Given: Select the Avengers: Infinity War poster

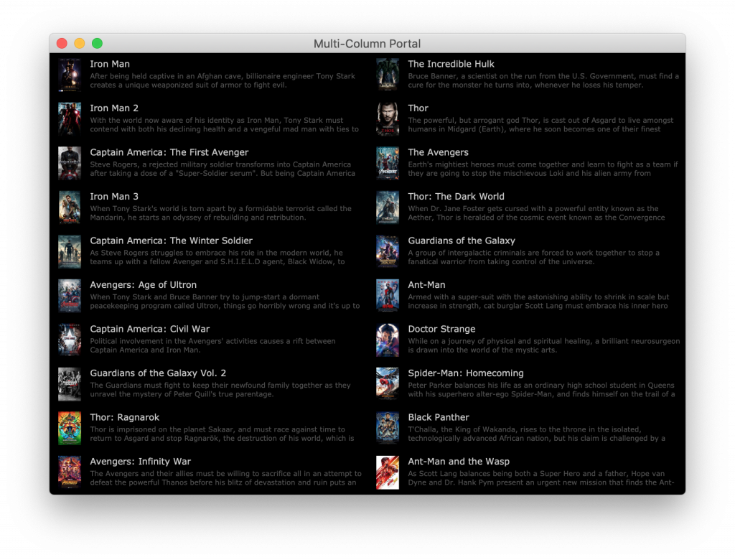Looking at the screenshot, I should [70, 472].
